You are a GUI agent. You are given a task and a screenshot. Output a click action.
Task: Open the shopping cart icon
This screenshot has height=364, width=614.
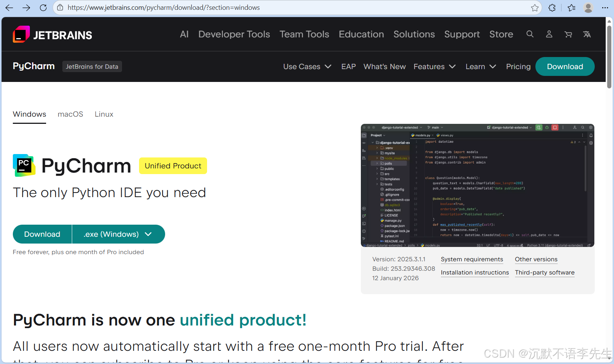coord(568,34)
